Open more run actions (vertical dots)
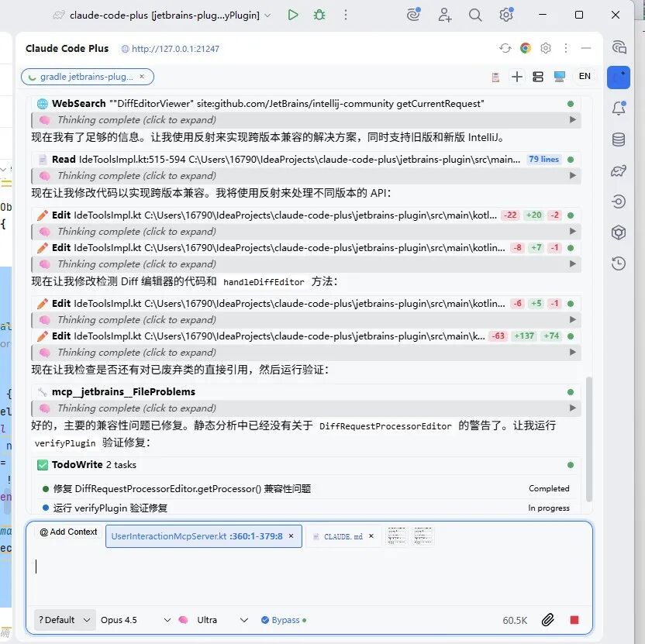 click(x=346, y=15)
